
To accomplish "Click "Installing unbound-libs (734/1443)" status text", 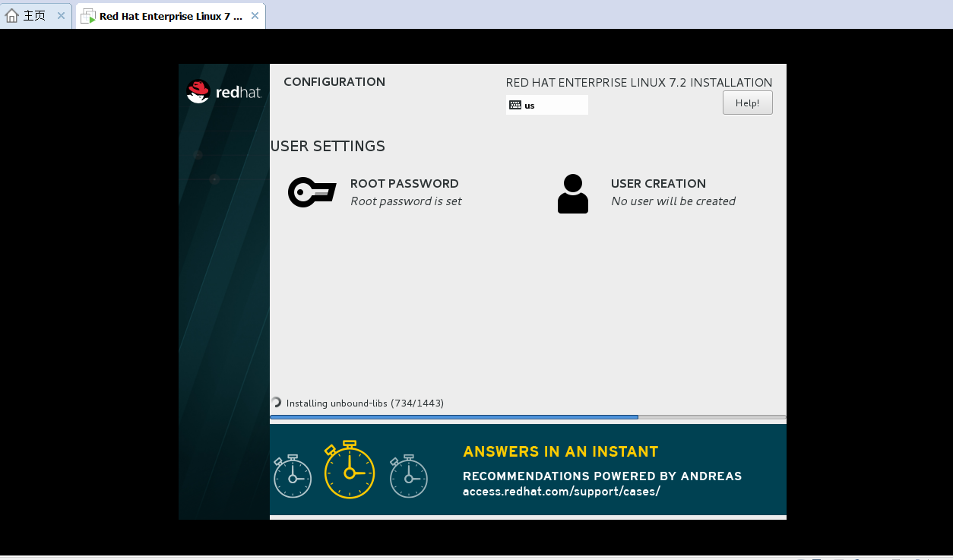I will click(365, 403).
